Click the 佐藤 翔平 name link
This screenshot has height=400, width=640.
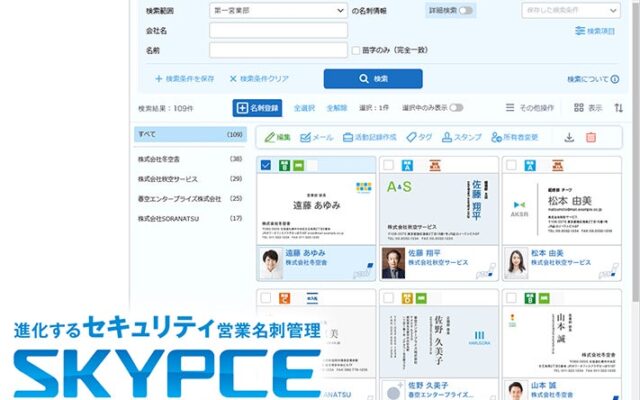coord(424,253)
